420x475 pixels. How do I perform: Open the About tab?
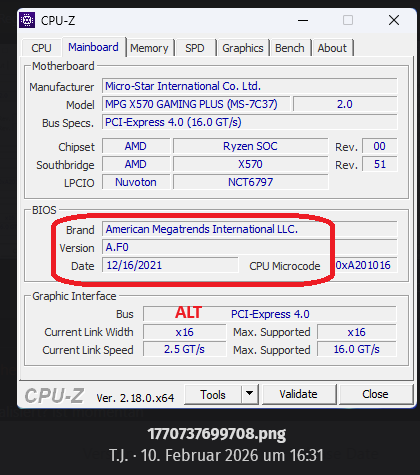point(332,48)
